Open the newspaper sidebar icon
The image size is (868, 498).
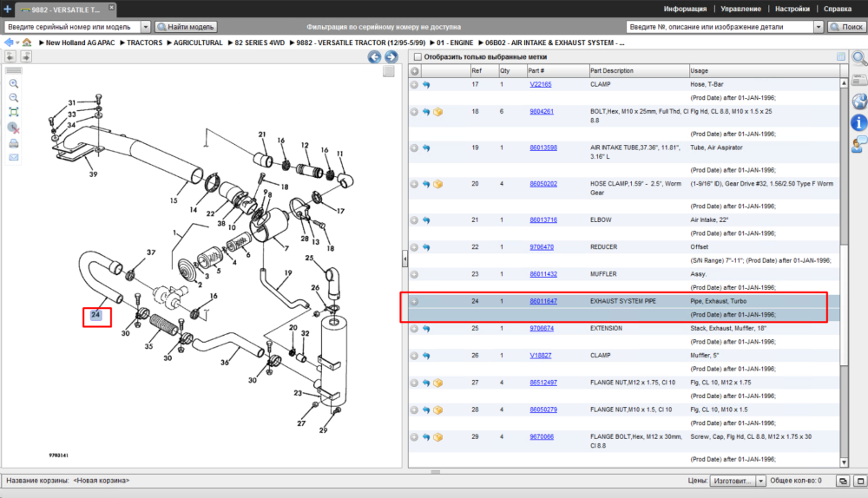tap(859, 81)
